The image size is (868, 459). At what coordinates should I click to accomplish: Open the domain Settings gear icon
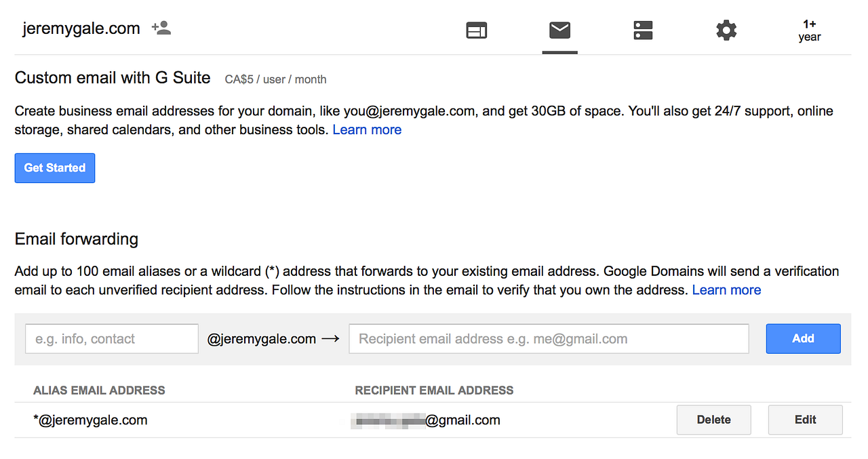click(726, 30)
